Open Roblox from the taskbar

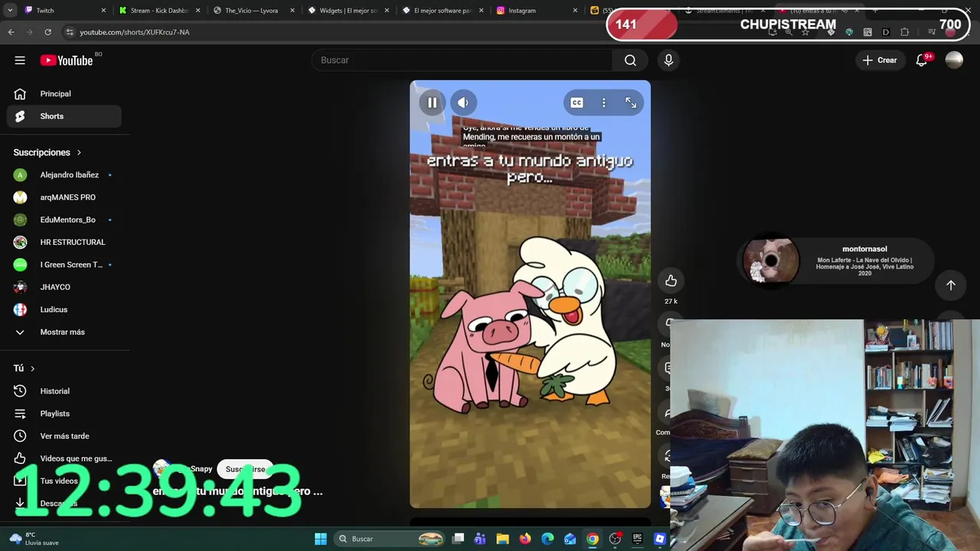click(660, 539)
